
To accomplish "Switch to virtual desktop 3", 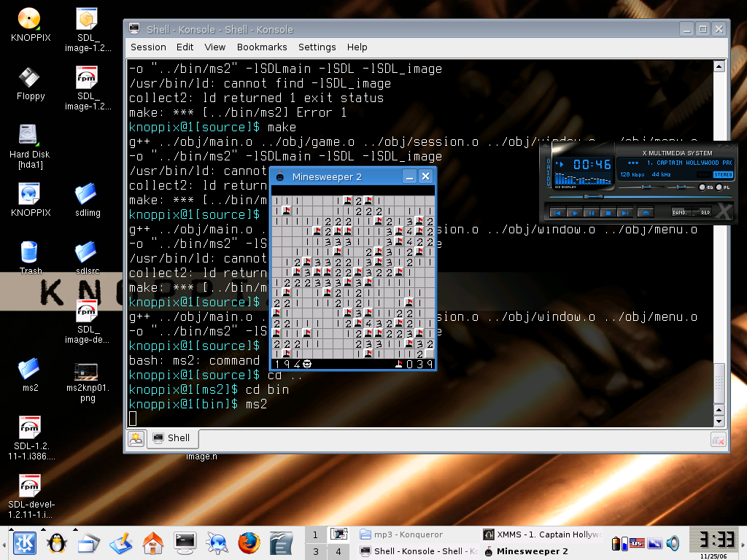I will click(x=315, y=551).
